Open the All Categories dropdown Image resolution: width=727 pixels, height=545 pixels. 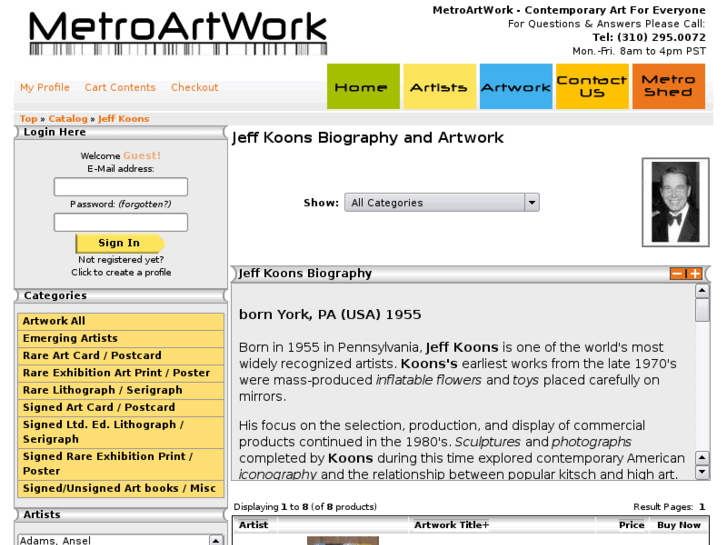coord(442,203)
